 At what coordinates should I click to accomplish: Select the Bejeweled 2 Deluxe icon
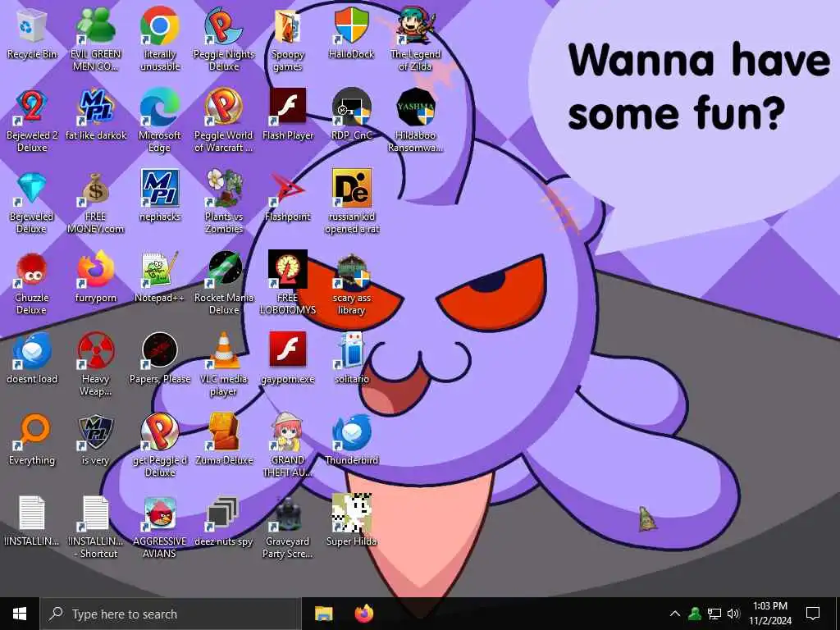tap(32, 107)
